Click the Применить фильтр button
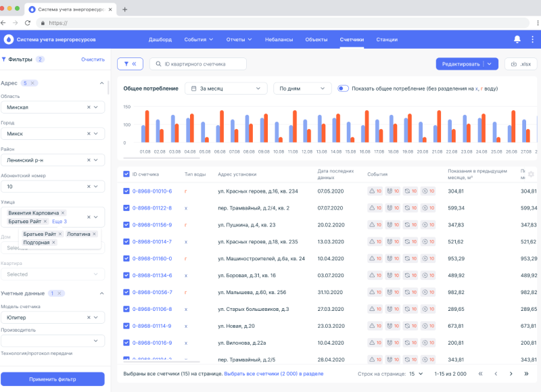Screen dimensions: 541x392 click(x=52, y=378)
